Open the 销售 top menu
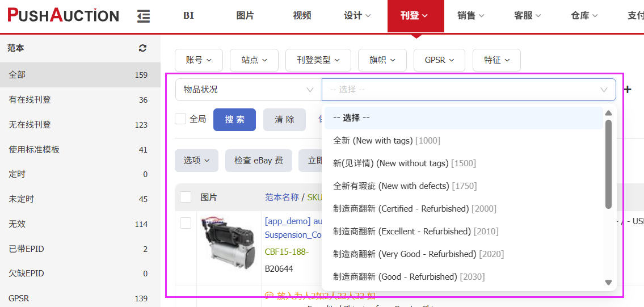Viewport: 644px width, 307px height. point(471,16)
